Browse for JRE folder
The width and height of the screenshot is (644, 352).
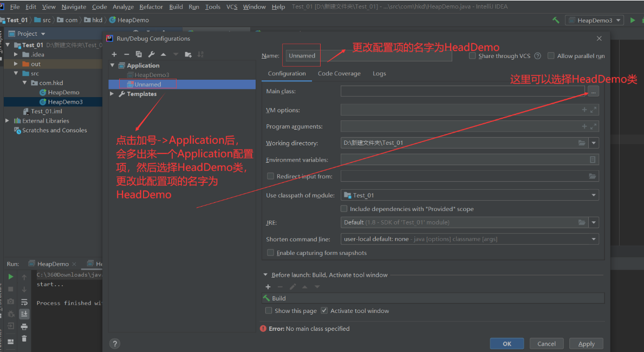tap(582, 222)
